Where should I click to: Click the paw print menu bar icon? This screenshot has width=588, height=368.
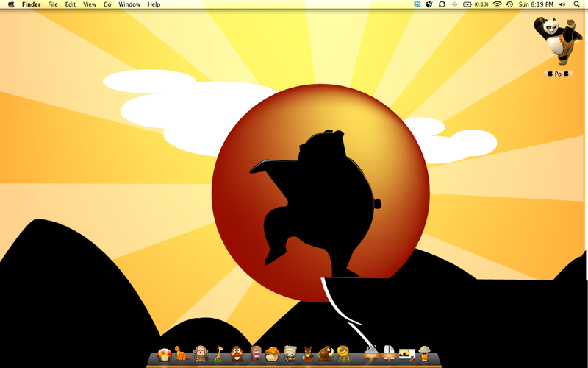[x=429, y=4]
